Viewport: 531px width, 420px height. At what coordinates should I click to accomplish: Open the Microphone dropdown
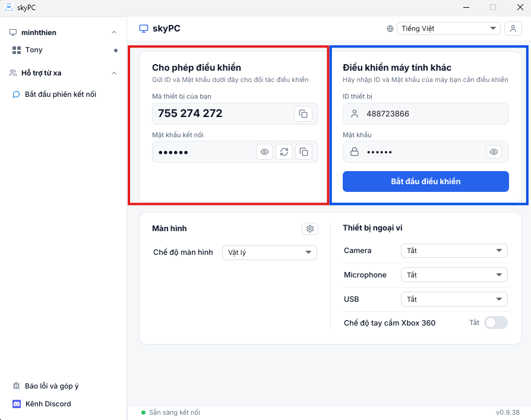(x=454, y=274)
